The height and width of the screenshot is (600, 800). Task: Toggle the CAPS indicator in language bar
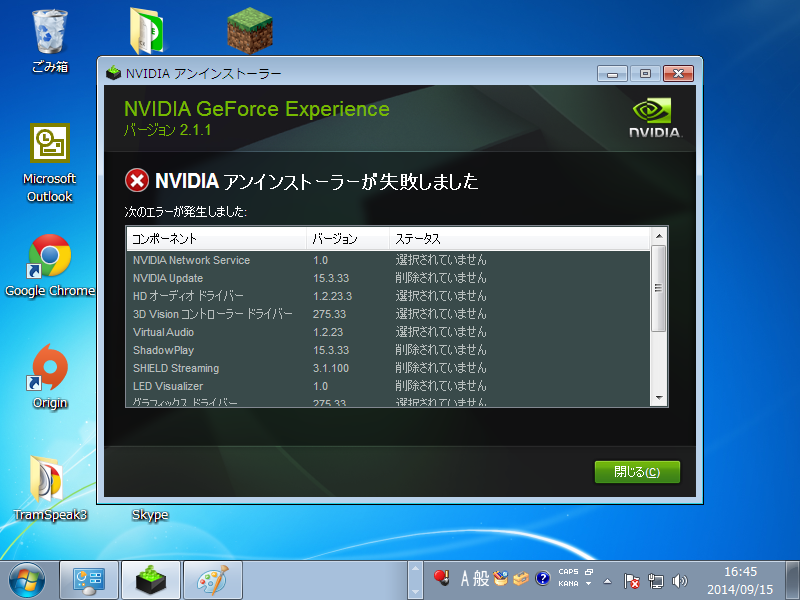[x=568, y=572]
